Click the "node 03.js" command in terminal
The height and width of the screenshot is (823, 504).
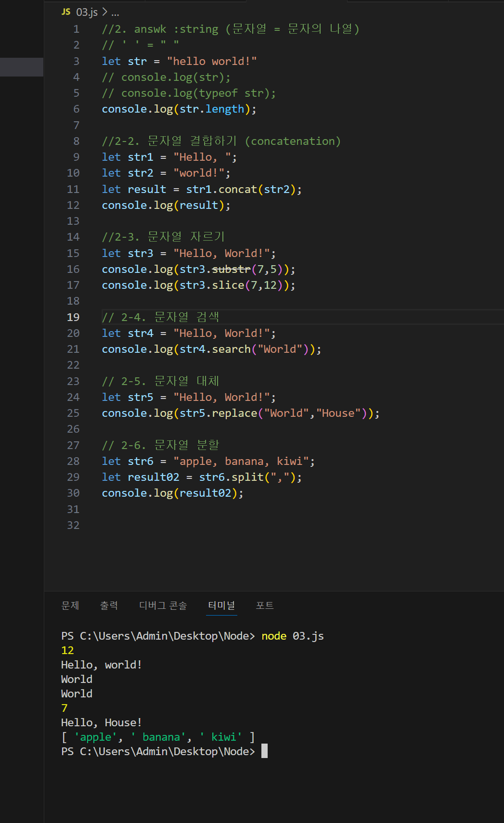point(293,636)
